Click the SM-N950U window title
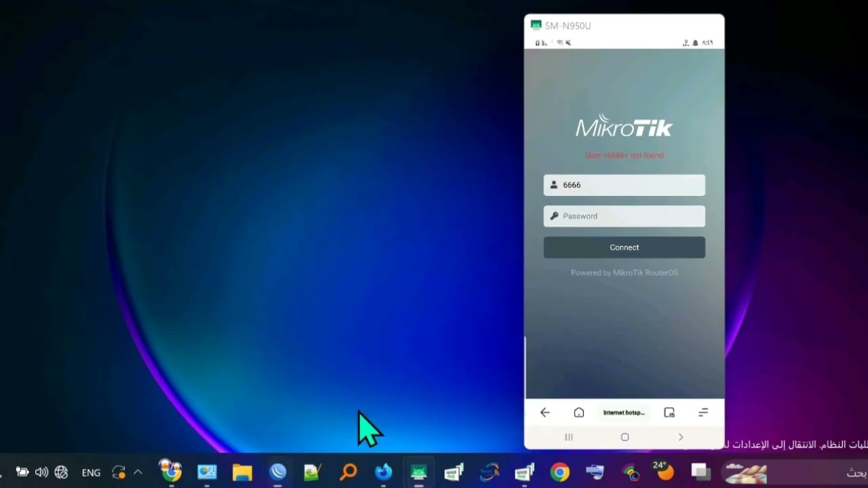Screen dimensions: 868x488 click(x=568, y=26)
